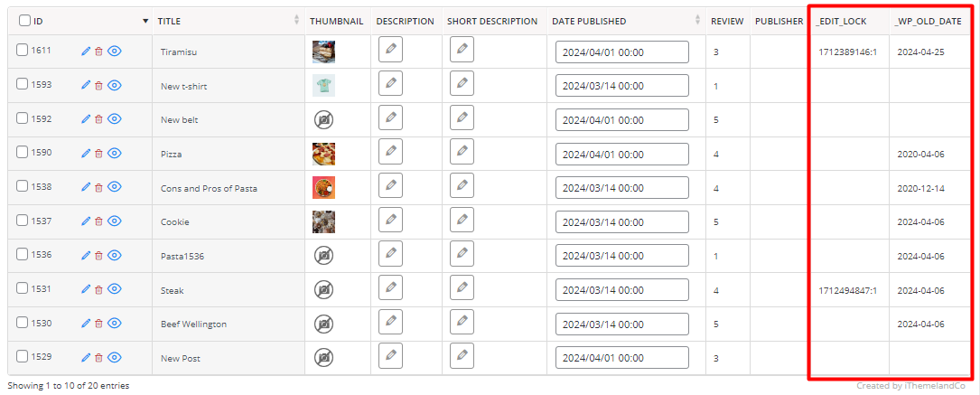
Task: Click the Review column header
Action: (x=727, y=22)
